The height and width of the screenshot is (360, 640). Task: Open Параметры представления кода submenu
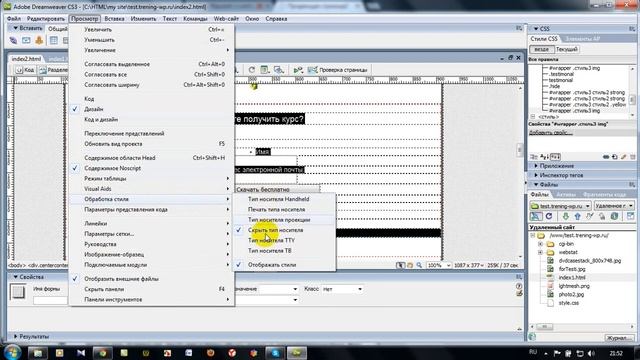152,209
